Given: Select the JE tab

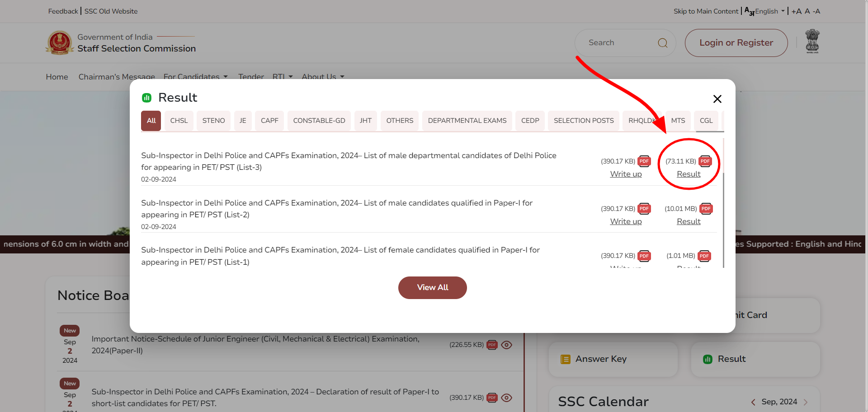Looking at the screenshot, I should click(x=243, y=121).
